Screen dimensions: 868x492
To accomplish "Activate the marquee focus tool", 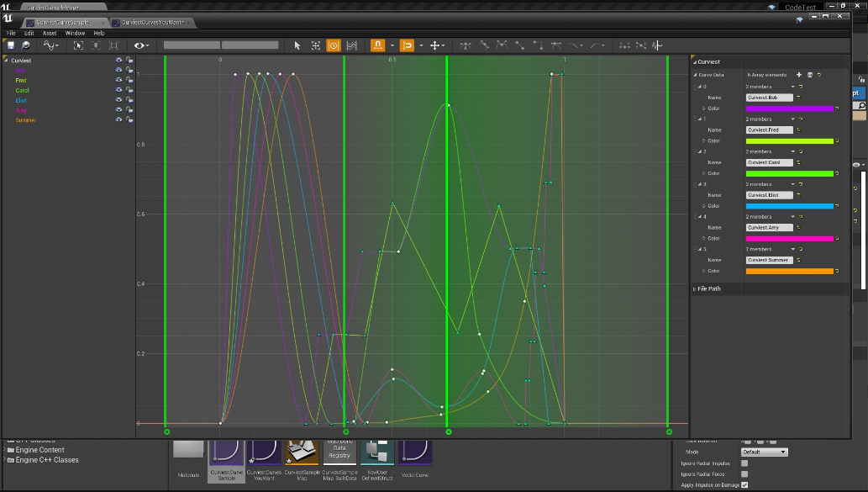I will click(316, 45).
